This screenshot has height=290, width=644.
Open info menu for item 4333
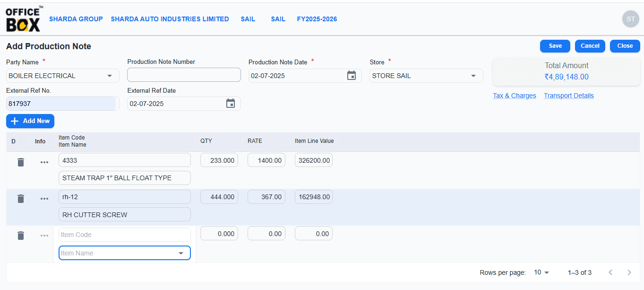44,162
